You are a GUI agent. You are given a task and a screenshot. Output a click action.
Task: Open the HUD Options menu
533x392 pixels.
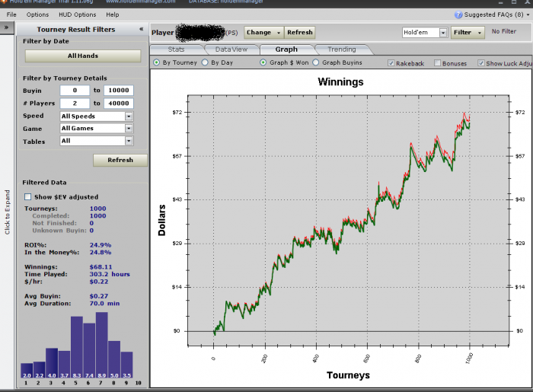pyautogui.click(x=77, y=14)
